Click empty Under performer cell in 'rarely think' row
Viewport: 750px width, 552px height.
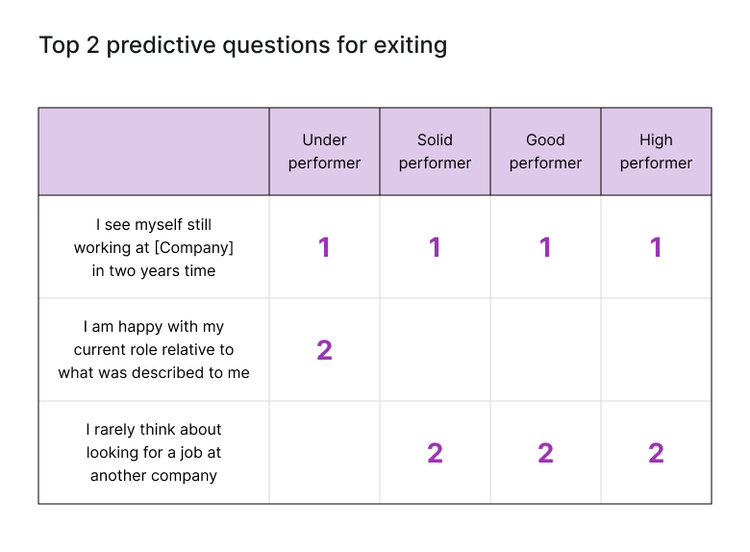[x=324, y=453]
